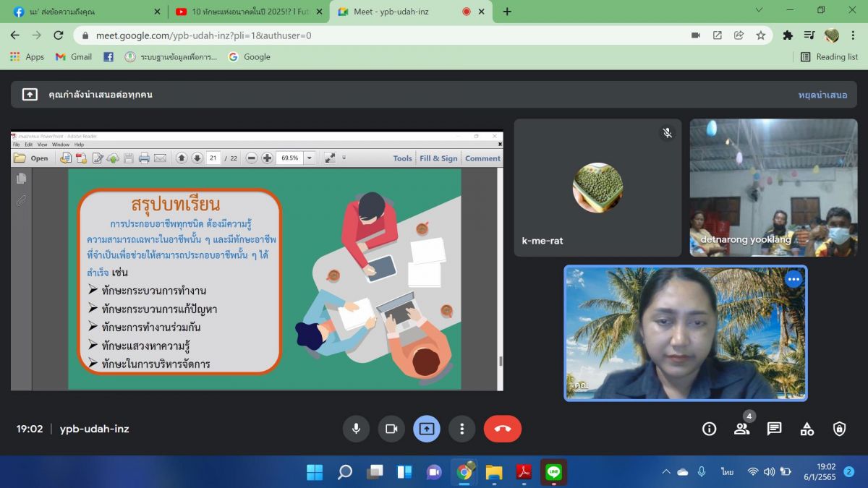Expand the system tray hidden icons chevron
The image size is (868, 488).
(x=665, y=472)
